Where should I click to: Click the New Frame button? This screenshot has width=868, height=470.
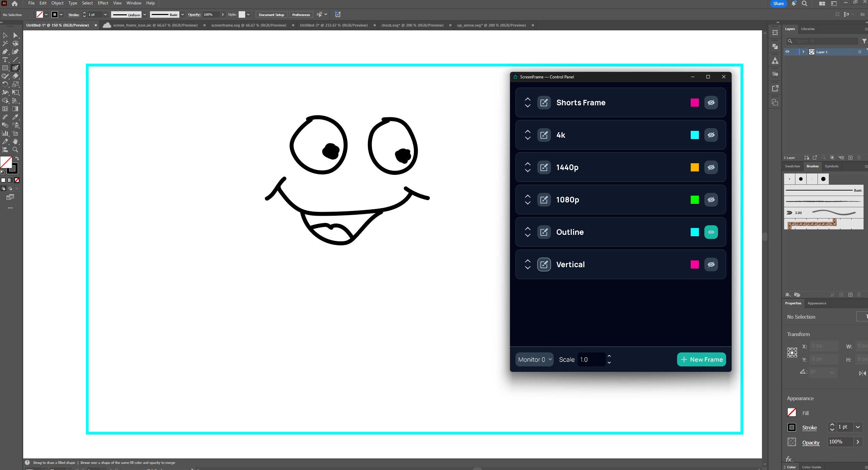(701, 360)
